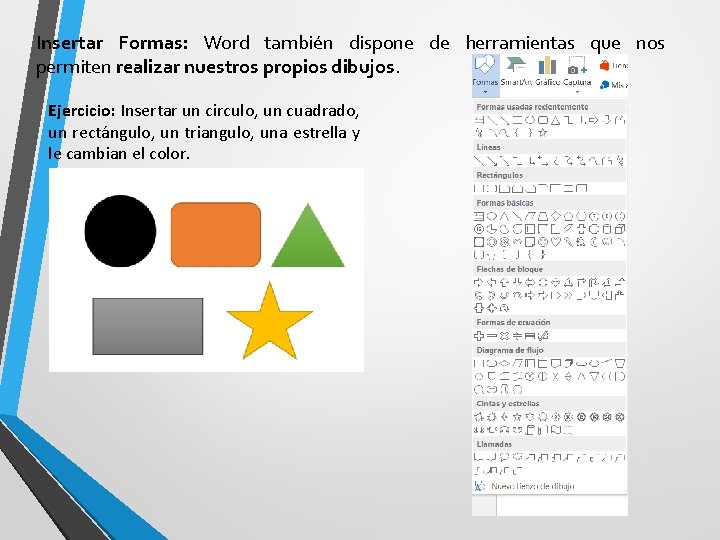Select the not-equal sign in Formas de ecuación
720x540 pixels.
tap(543, 336)
